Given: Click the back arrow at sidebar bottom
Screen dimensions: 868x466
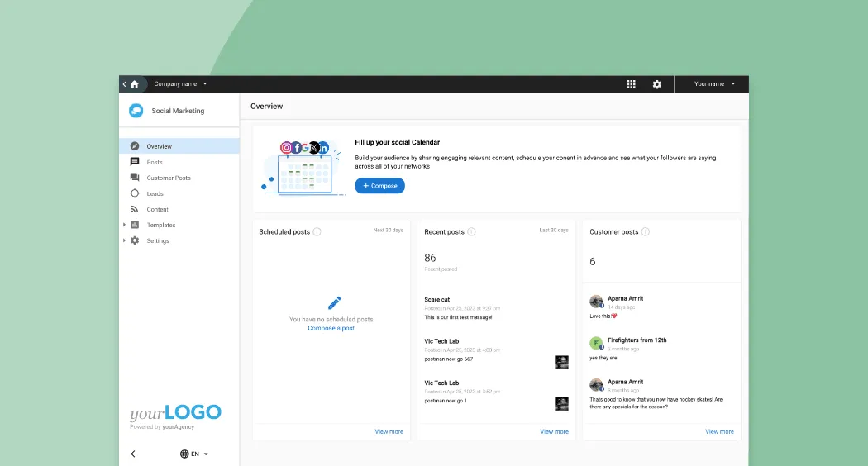Looking at the screenshot, I should click(135, 454).
